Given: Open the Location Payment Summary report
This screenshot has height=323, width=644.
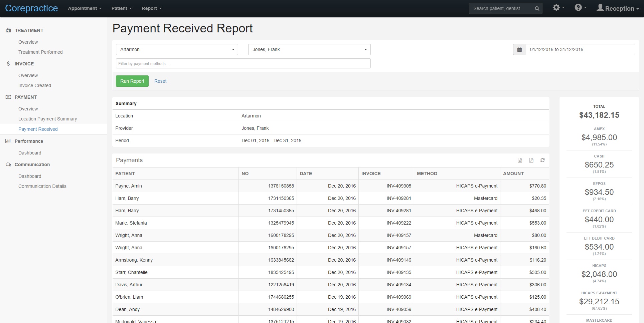Looking at the screenshot, I should [48, 119].
